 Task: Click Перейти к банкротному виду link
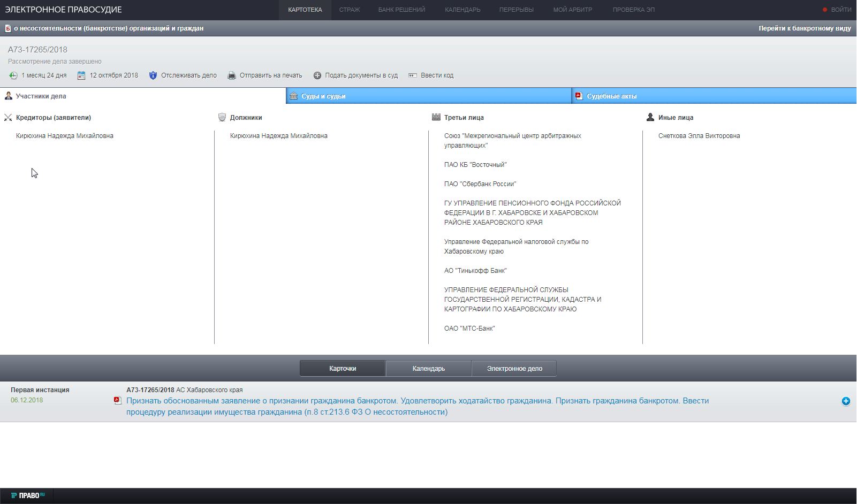(804, 28)
